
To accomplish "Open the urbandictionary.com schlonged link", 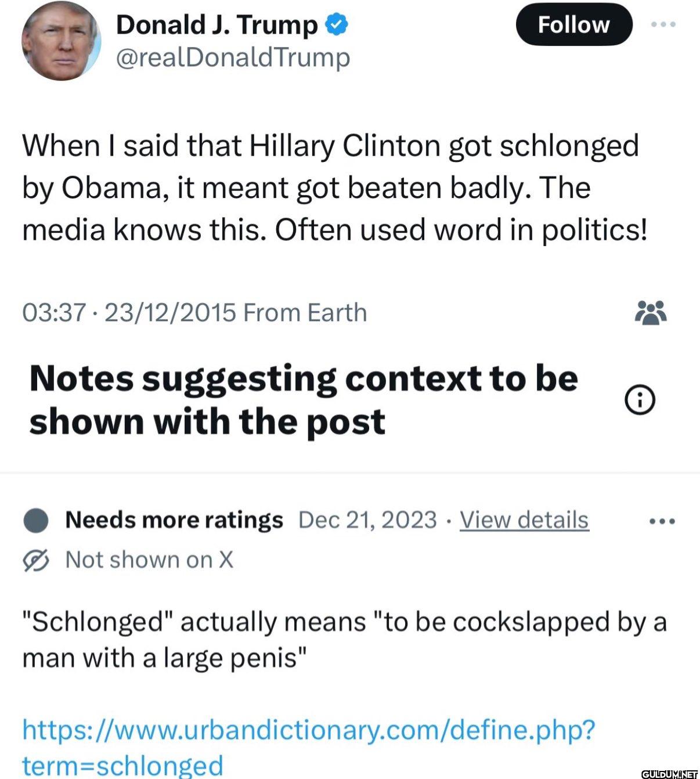I will [309, 747].
